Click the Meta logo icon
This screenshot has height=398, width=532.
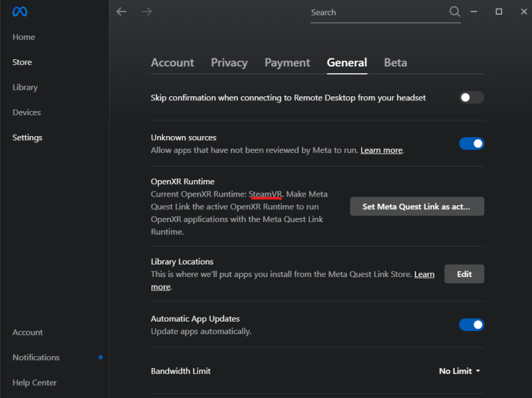[x=20, y=12]
